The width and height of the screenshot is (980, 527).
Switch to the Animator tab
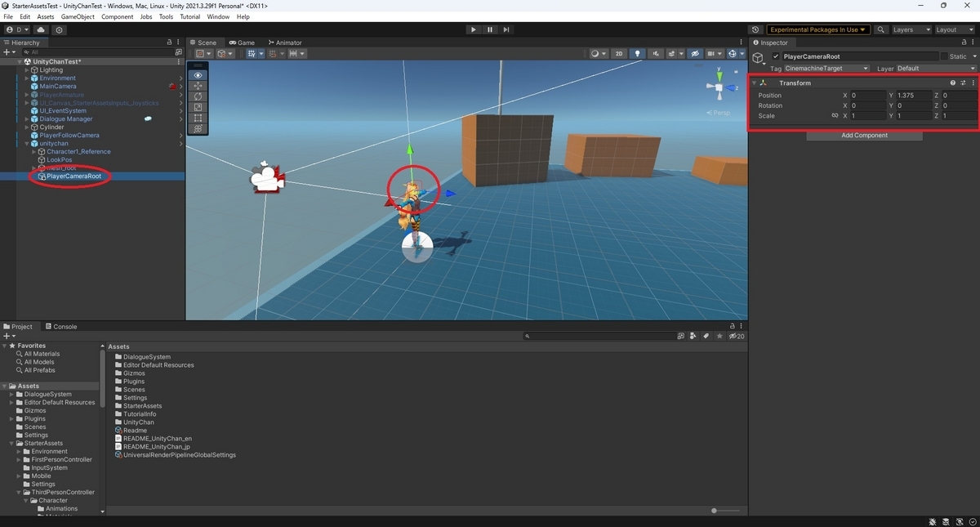(x=283, y=42)
